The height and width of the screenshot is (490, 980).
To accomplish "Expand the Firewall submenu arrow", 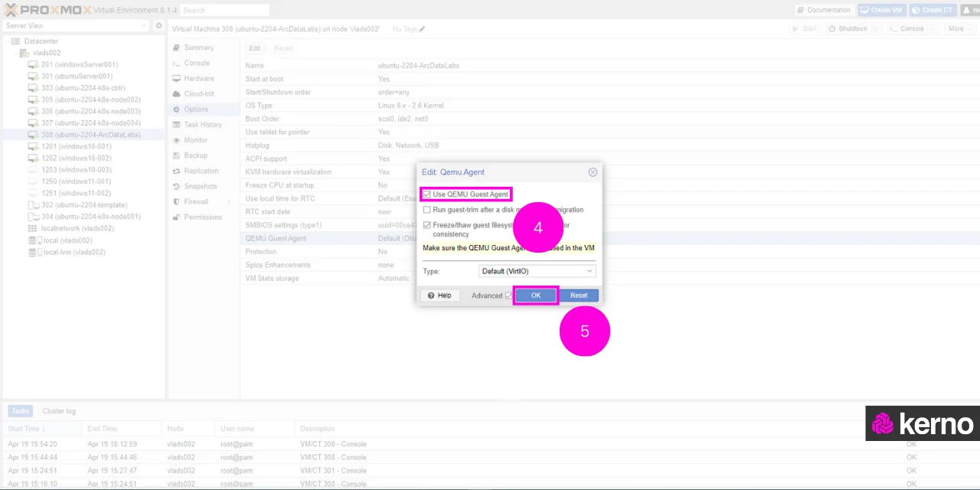I will (x=229, y=202).
